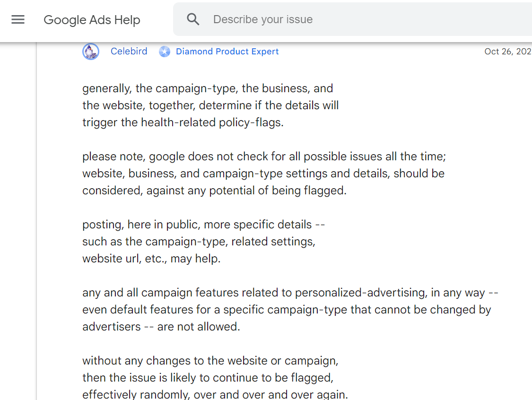
Task: Click the line 'advertisers -- are not allowed.'
Action: pyautogui.click(x=161, y=327)
